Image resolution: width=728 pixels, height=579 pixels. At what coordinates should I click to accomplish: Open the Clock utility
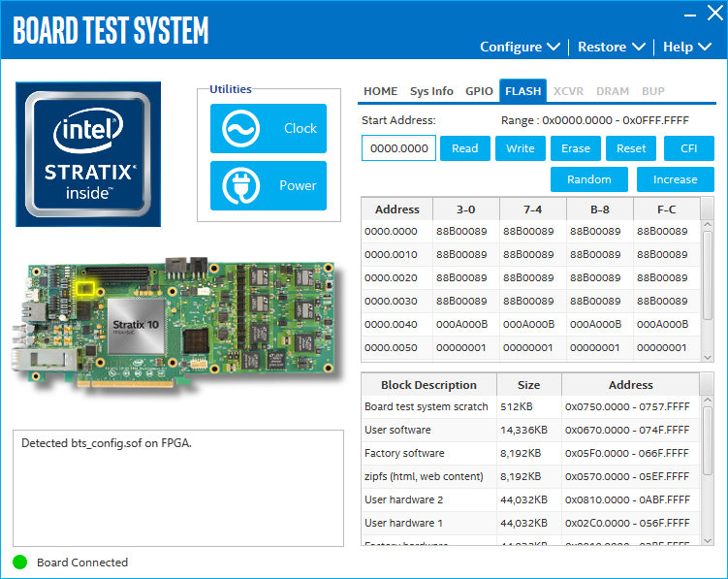pos(269,128)
